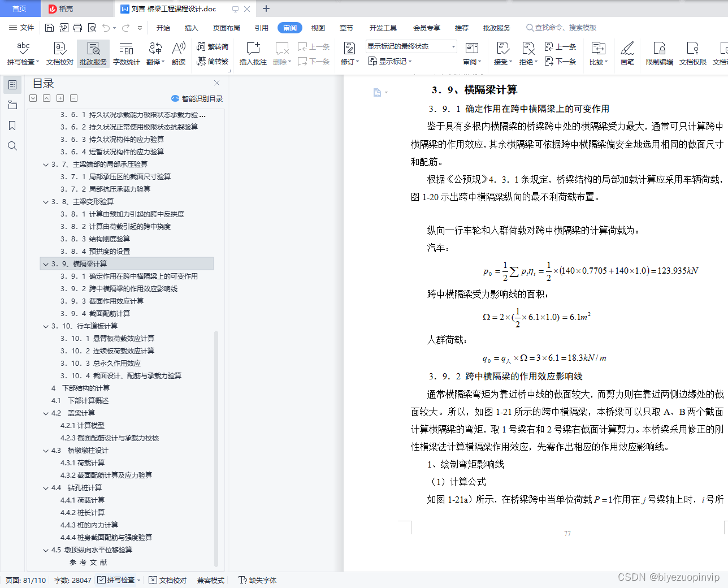Click the print preview icon

[x=92, y=28]
